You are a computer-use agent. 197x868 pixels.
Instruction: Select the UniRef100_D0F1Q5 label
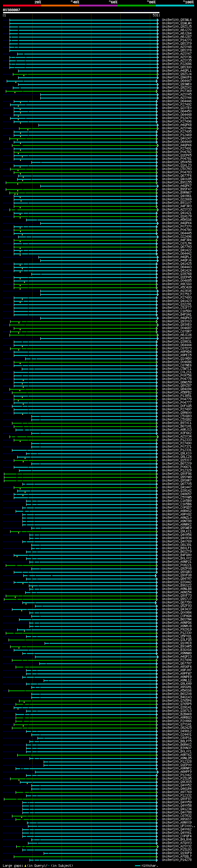pyautogui.click(x=177, y=406)
